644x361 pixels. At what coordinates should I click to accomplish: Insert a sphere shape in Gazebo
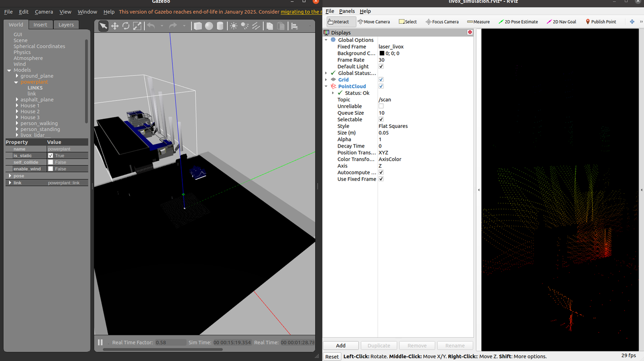click(209, 26)
